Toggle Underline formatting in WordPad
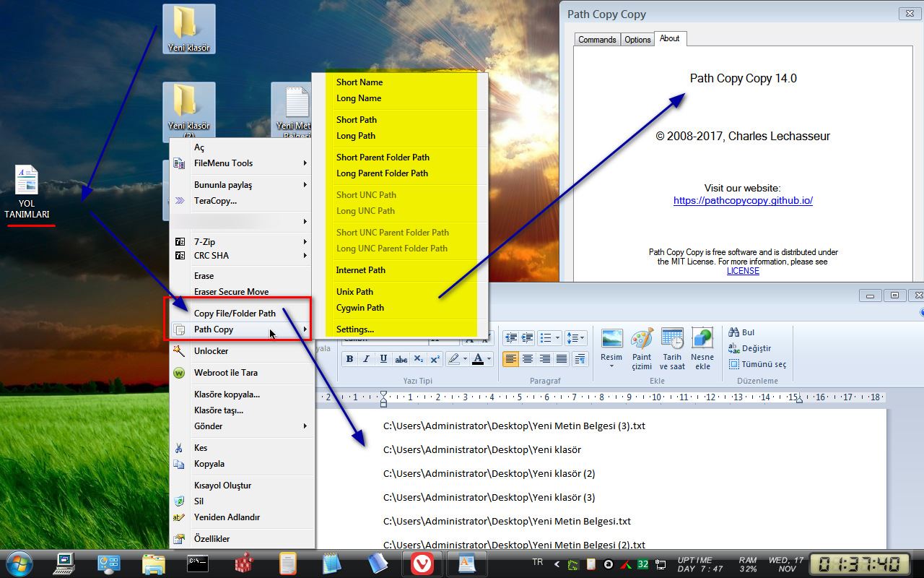Image resolution: width=924 pixels, height=578 pixels. coord(383,359)
